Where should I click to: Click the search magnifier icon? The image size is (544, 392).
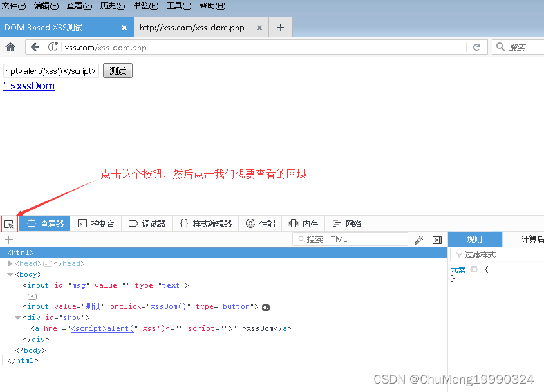pos(500,47)
